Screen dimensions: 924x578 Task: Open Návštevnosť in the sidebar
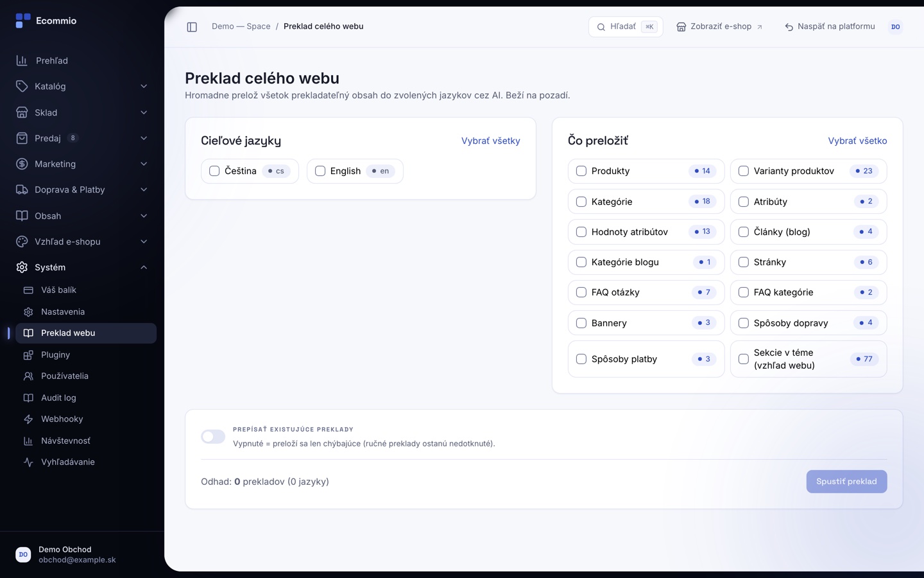(86, 441)
